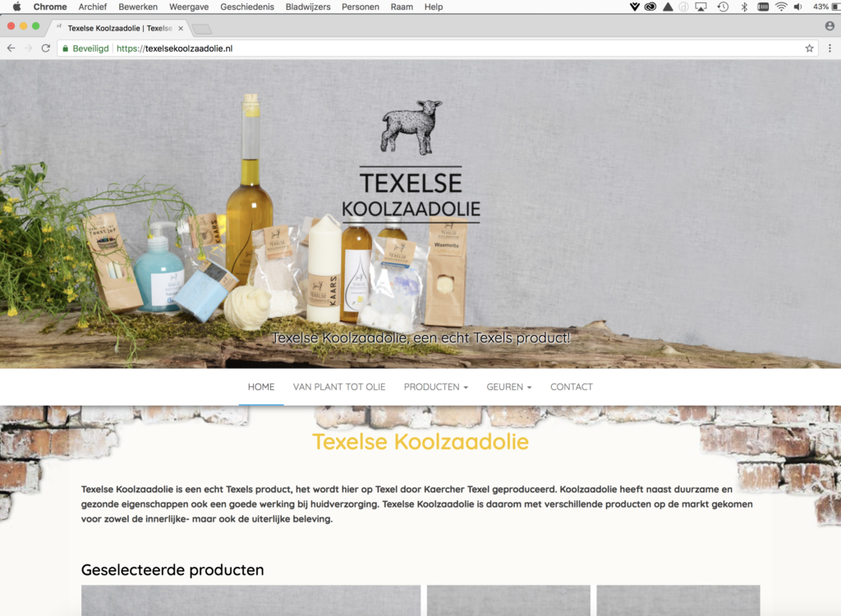This screenshot has height=616, width=841.
Task: Click the browser back arrow button
Action: (x=11, y=48)
